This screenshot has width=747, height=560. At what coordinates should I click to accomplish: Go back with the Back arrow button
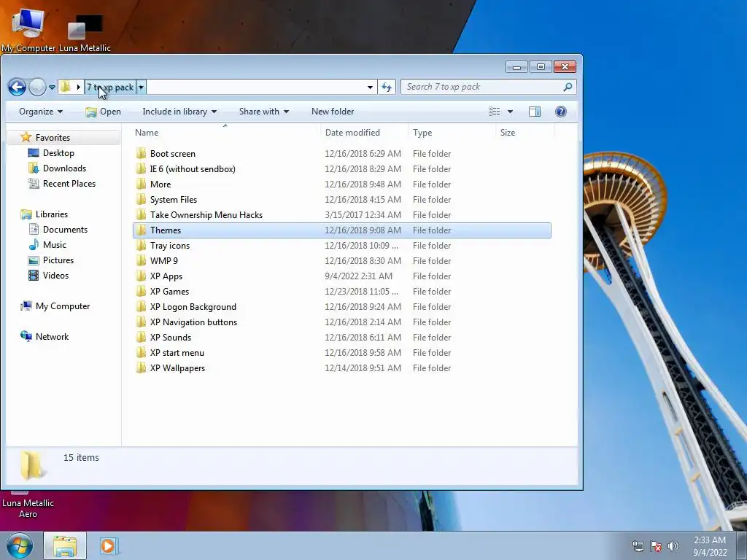[x=17, y=87]
